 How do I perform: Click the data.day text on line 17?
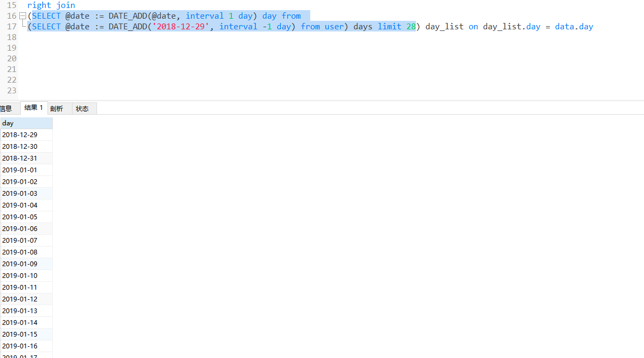click(x=574, y=26)
